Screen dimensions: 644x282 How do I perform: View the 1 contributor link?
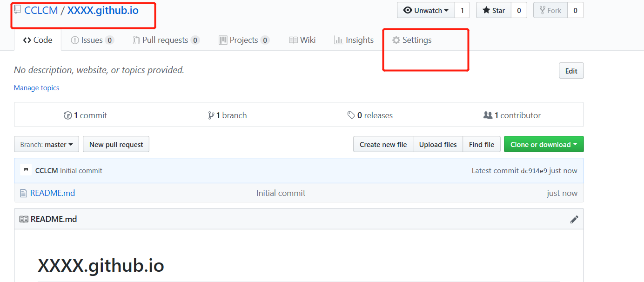(512, 115)
